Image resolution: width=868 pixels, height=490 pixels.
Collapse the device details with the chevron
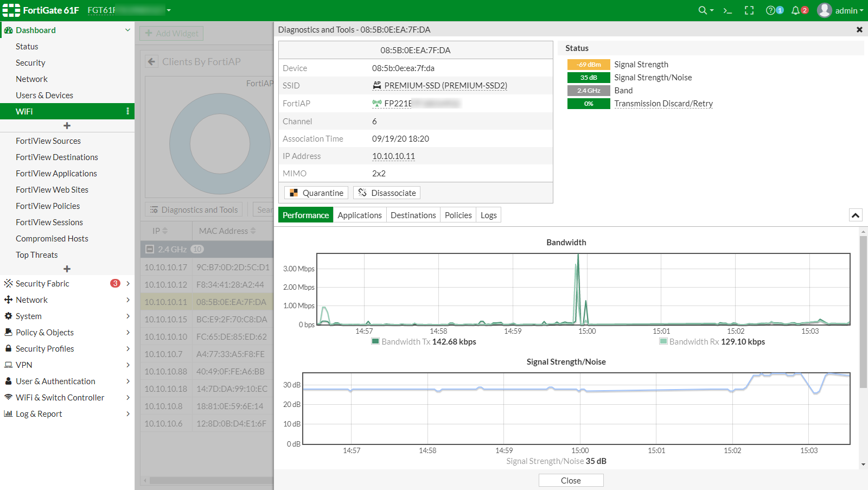coord(856,215)
